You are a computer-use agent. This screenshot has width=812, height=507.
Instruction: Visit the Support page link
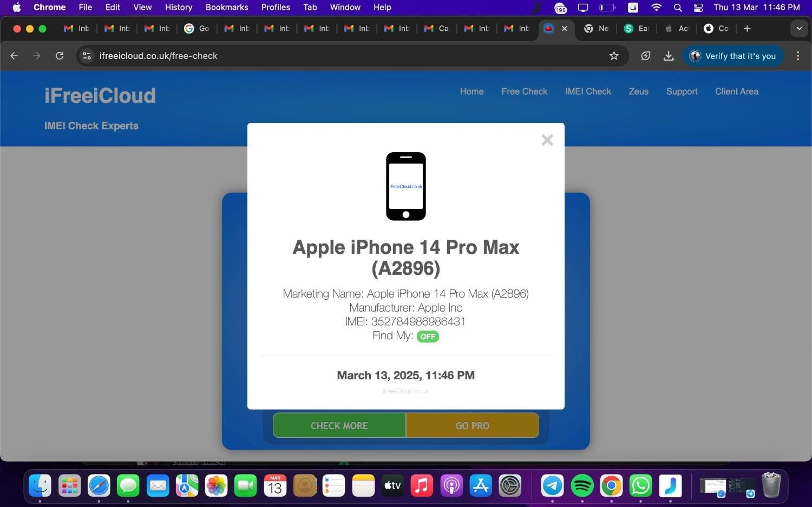coord(682,91)
